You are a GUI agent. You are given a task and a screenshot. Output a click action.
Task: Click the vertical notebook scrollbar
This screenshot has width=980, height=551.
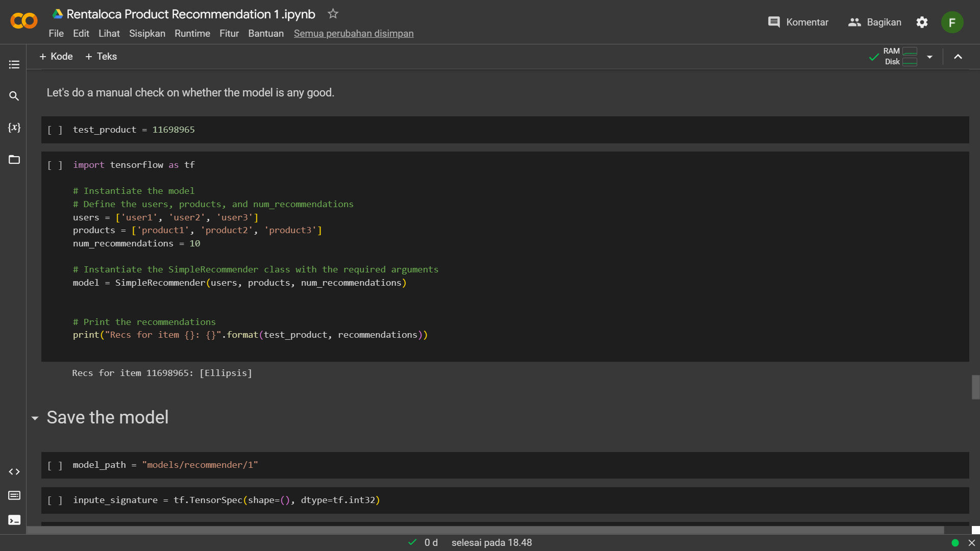pos(975,388)
